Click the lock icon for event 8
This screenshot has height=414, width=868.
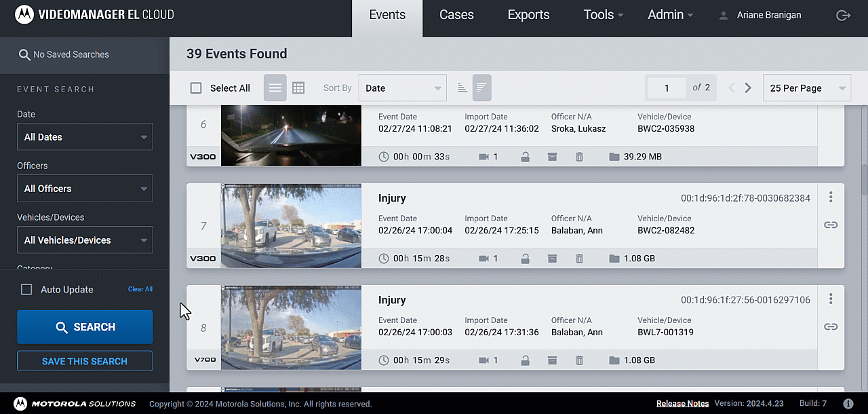(525, 360)
